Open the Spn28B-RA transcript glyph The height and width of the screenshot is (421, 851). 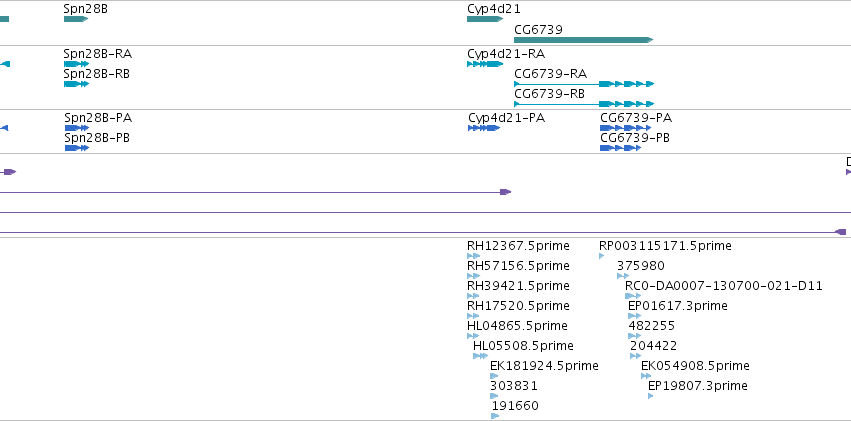76,64
